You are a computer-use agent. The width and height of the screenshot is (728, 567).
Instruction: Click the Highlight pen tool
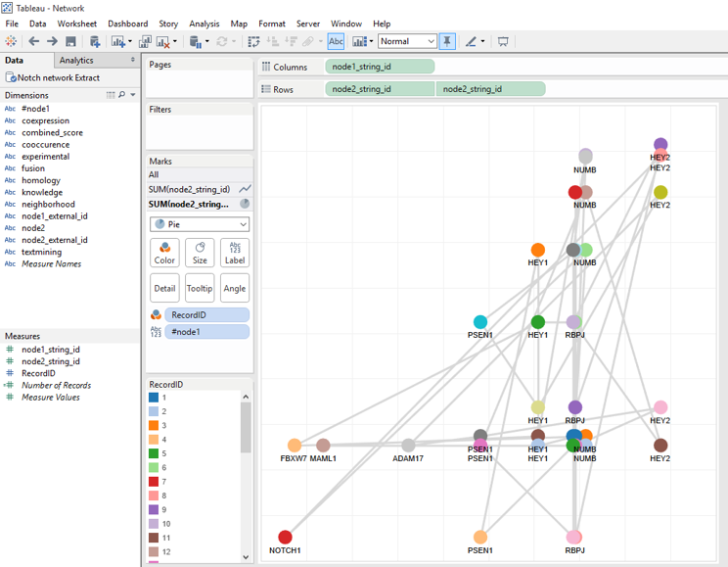click(x=471, y=42)
